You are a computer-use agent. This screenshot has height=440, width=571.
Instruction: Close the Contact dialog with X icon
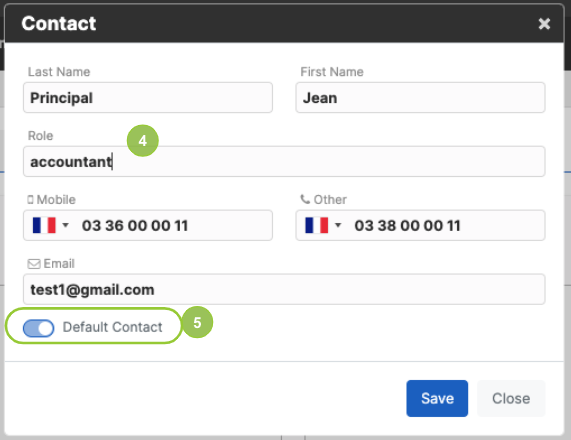point(544,24)
